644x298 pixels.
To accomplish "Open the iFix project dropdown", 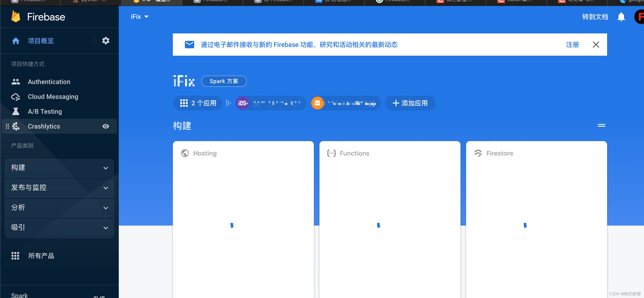I will [x=139, y=16].
